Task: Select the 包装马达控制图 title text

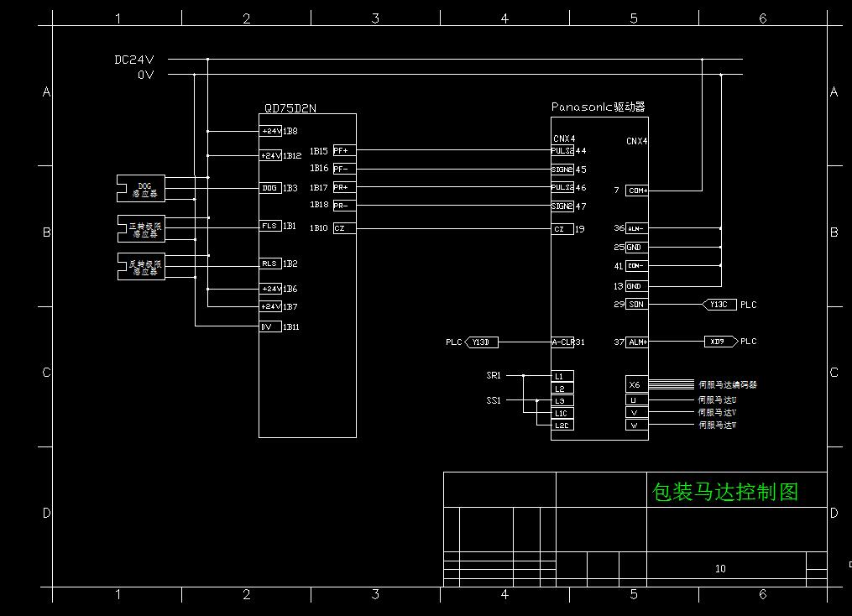Action: click(725, 492)
